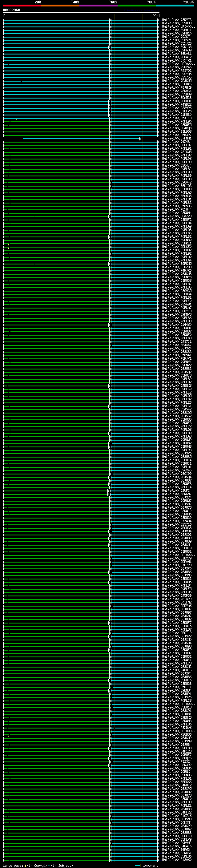
Task: Click the red ~20% identity legend segment
Action: tap(22, 6)
